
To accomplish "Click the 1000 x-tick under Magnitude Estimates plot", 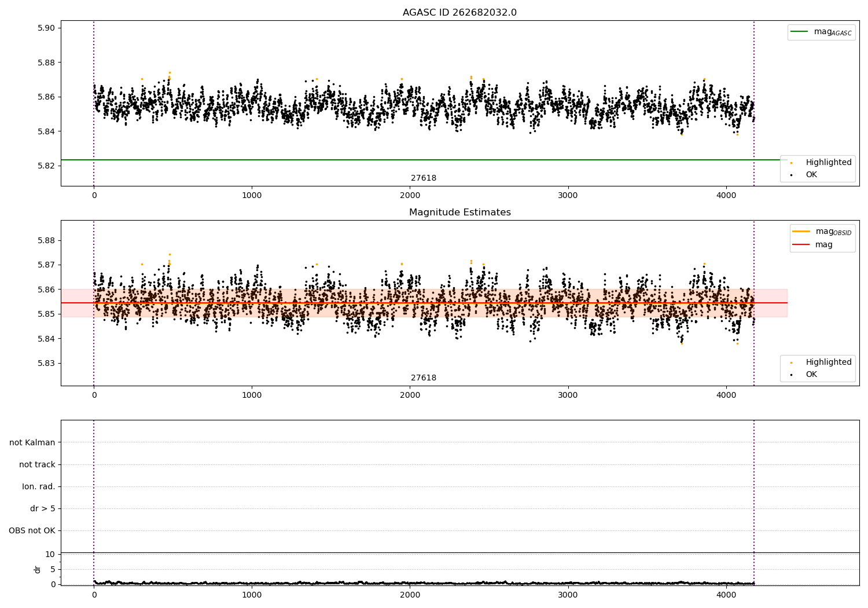I will tap(252, 395).
